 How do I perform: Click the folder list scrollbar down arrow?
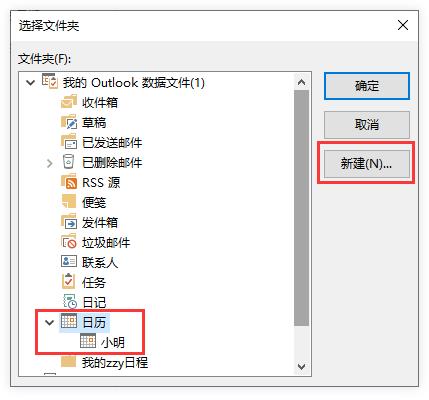302,367
